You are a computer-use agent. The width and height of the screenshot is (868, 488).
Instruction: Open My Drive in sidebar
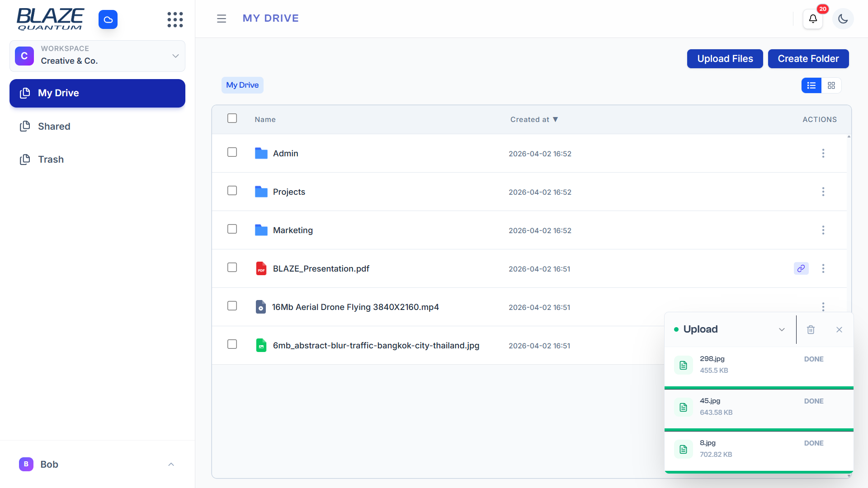[x=97, y=93]
